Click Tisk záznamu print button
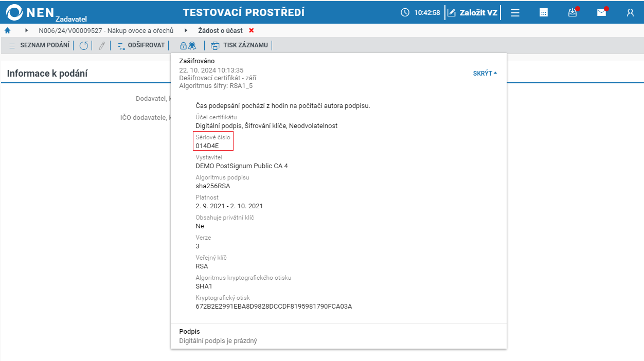Viewport: 644px width, 361px height. 239,45
